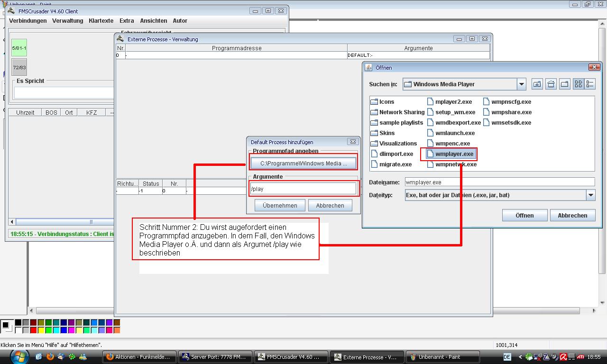Select the wmplayer.exe file

pyautogui.click(x=454, y=154)
